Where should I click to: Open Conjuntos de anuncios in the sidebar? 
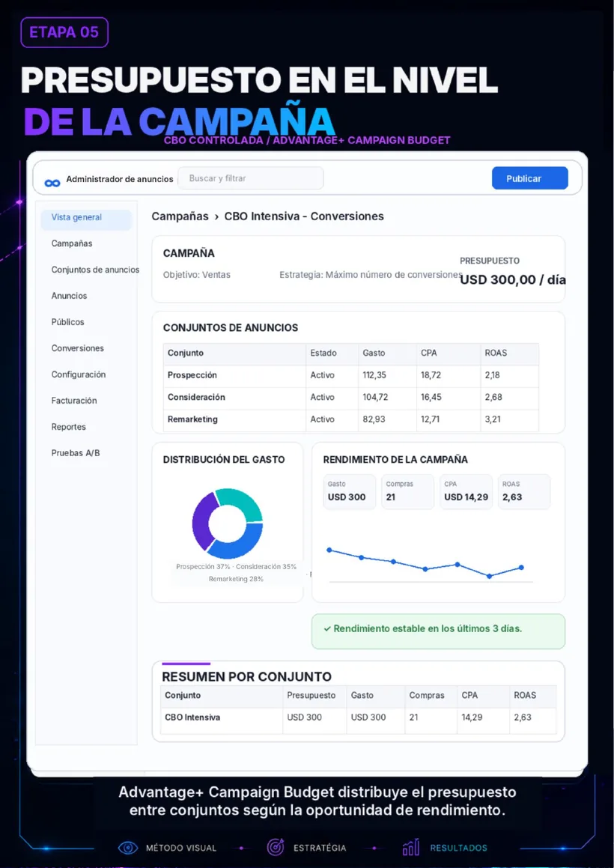tap(95, 270)
